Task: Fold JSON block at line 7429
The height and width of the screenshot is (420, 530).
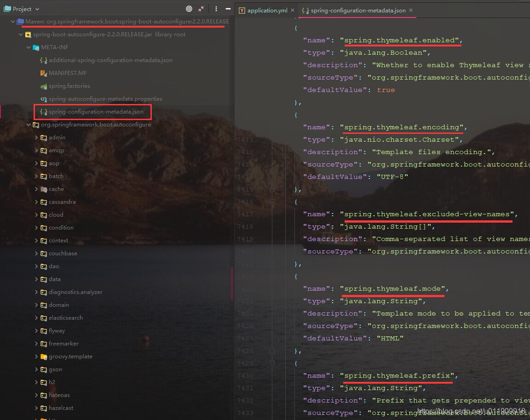Action: (272, 363)
